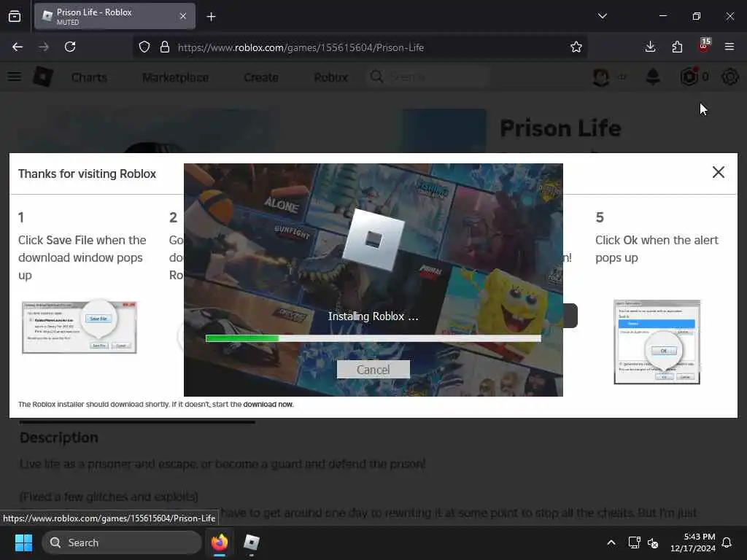Open the muted volume tray icon
Viewport: 747px width, 560px height.
(x=653, y=542)
